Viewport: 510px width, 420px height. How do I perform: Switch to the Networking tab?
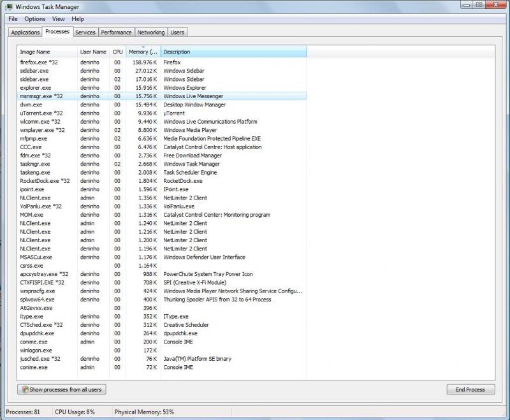151,33
